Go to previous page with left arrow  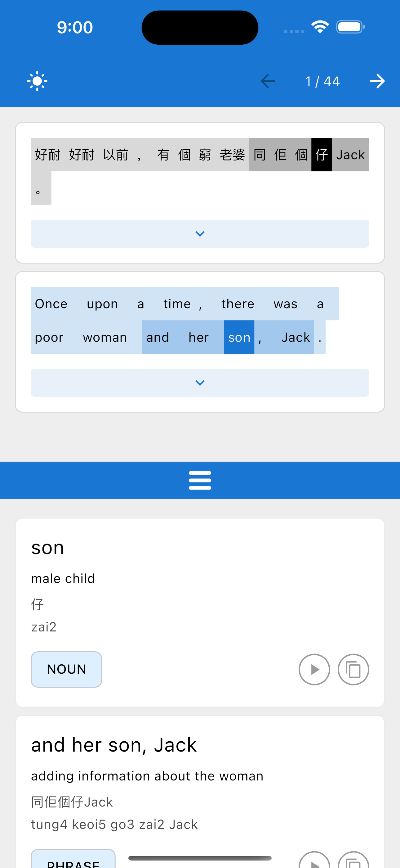point(268,81)
